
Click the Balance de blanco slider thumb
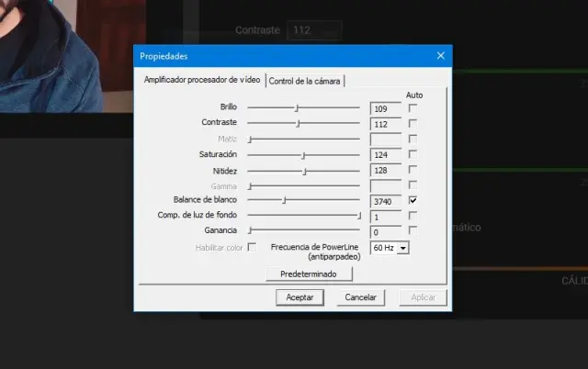point(284,200)
